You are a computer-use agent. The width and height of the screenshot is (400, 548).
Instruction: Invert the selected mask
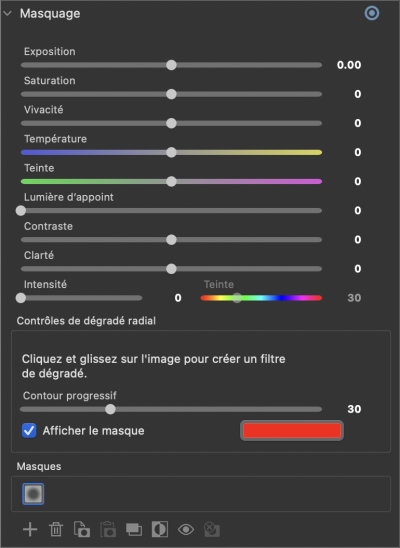[160, 529]
